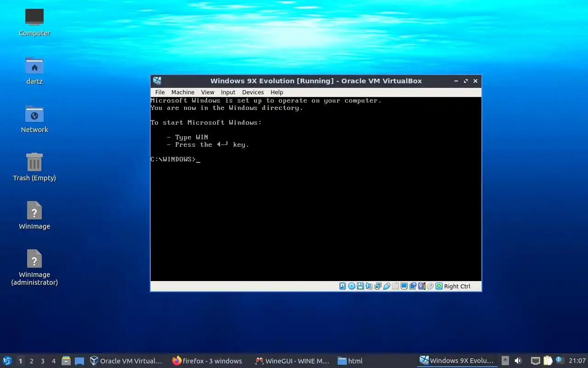Switch to Oracle VM VirtualBox Manager taskbar entry
The height and width of the screenshot is (368, 588).
click(126, 361)
